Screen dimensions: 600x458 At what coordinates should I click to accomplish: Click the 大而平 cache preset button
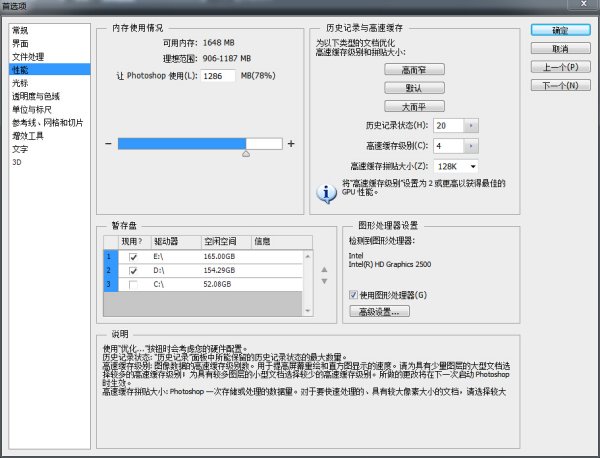414,106
